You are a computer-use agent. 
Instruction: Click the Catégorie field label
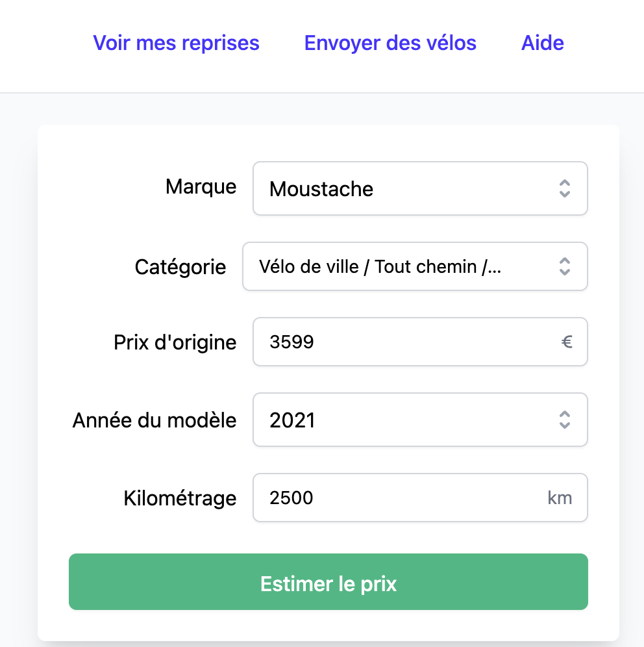[180, 266]
